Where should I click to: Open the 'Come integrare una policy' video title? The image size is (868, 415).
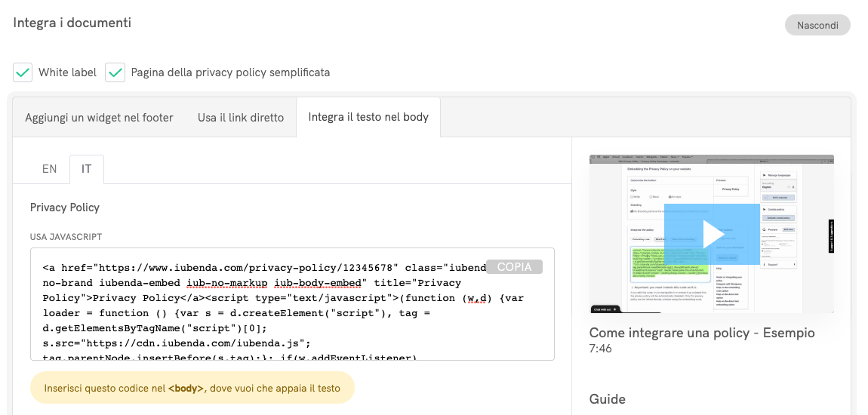(x=701, y=333)
